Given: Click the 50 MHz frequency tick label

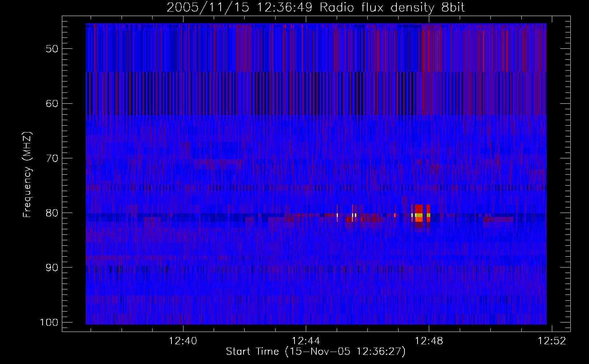Looking at the screenshot, I should (x=52, y=49).
